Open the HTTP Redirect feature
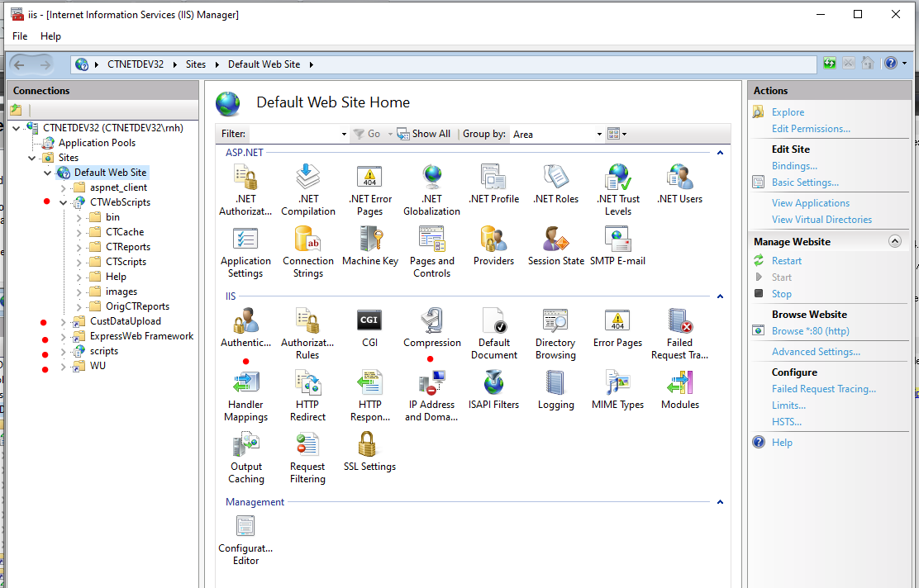 coord(307,396)
